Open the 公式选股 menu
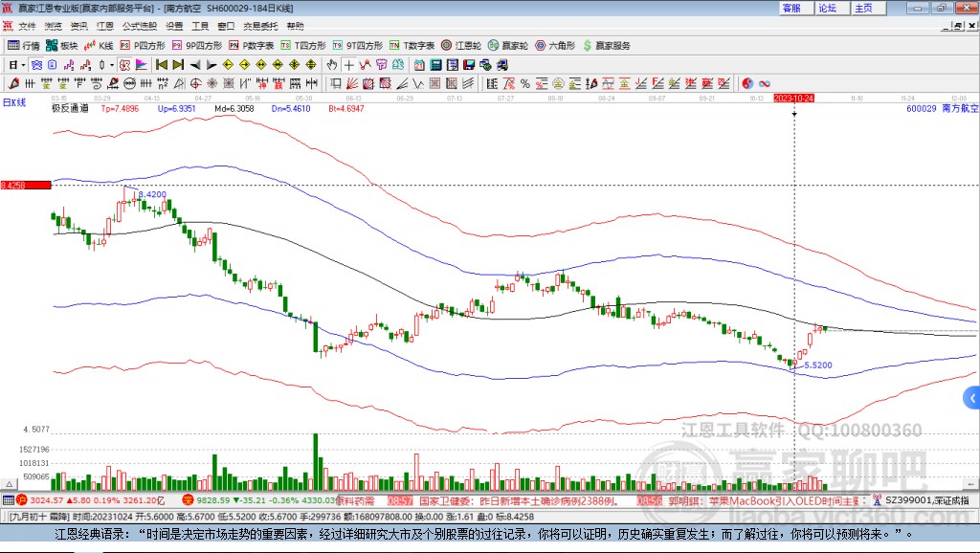Viewport: 980px width, 553px height. point(139,26)
